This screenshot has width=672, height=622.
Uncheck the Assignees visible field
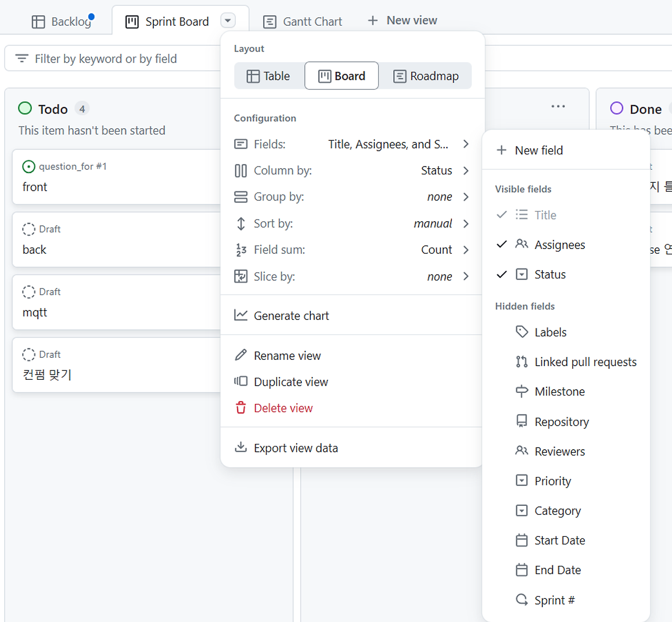566,245
